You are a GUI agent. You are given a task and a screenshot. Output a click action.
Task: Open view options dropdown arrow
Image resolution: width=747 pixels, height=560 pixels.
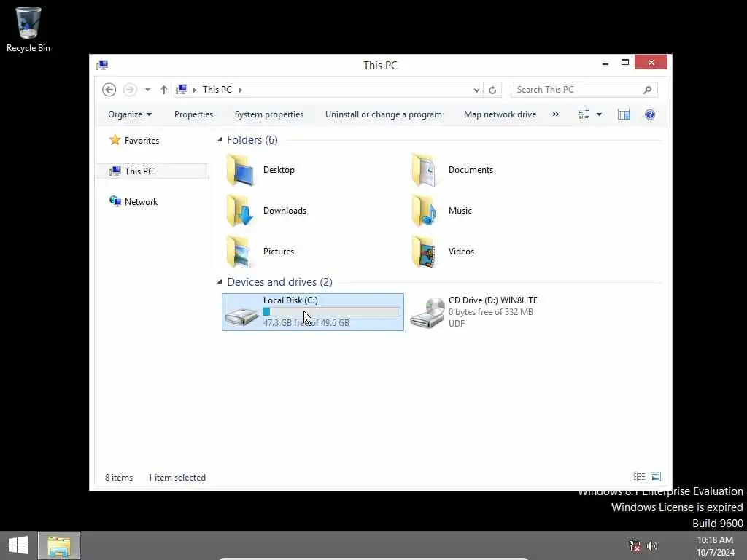coord(600,114)
